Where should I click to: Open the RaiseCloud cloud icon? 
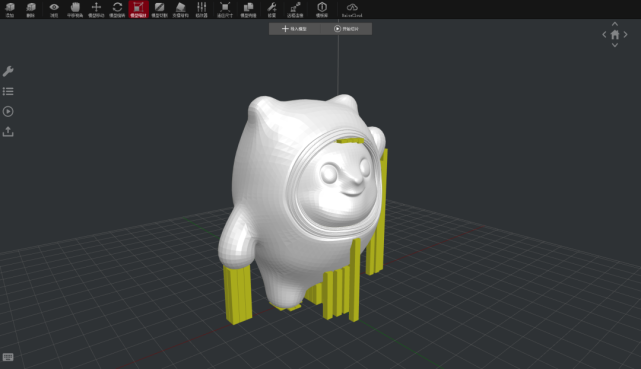tap(352, 9)
